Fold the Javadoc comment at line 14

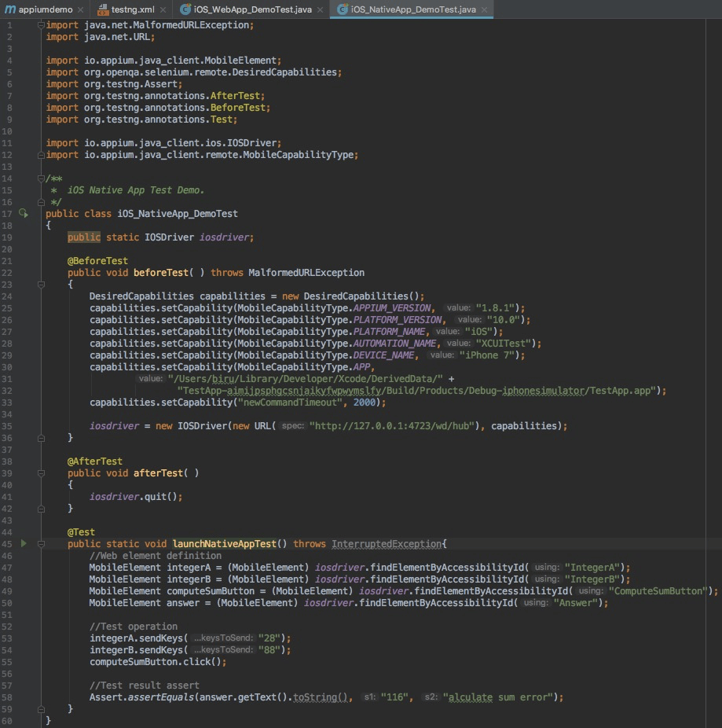[41, 178]
